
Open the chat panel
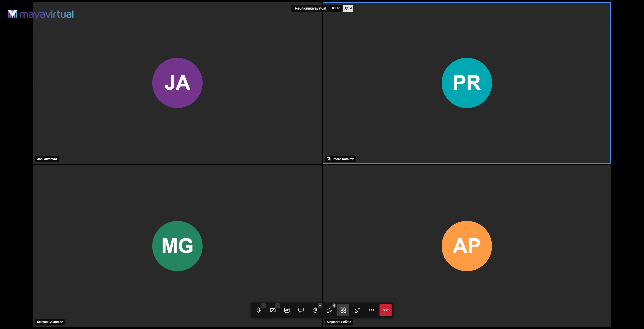point(301,310)
